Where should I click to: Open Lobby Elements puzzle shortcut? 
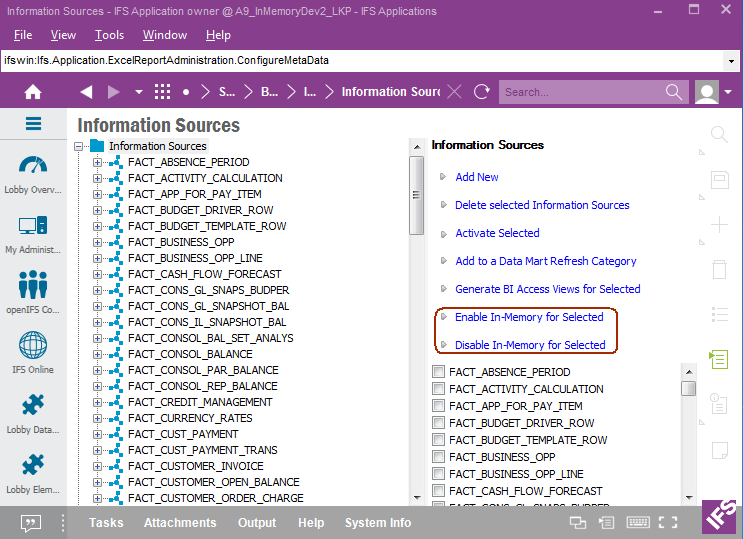33,475
